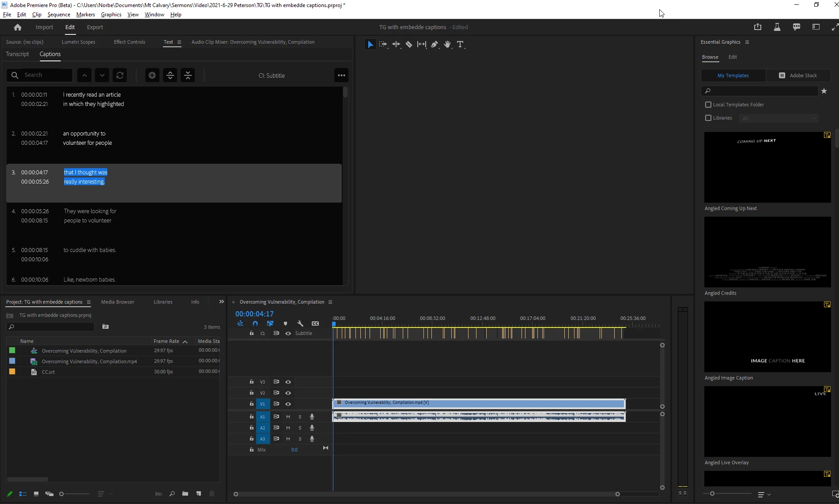Click the captions Search field

(x=40, y=75)
